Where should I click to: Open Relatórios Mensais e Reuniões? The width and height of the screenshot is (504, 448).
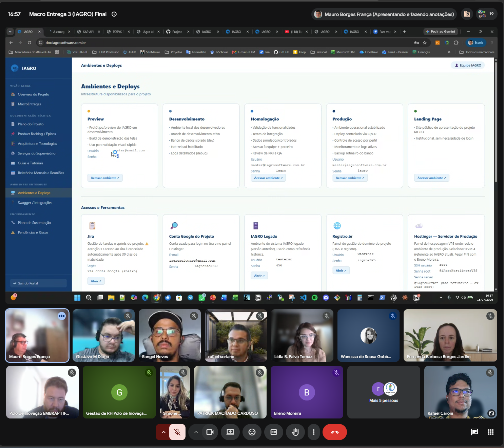point(41,173)
